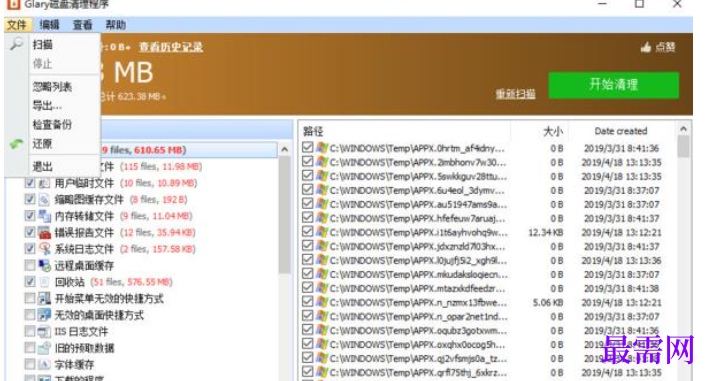The image size is (713, 381).
Task: Click the magnifier icon beside 扫描
Action: (x=16, y=44)
